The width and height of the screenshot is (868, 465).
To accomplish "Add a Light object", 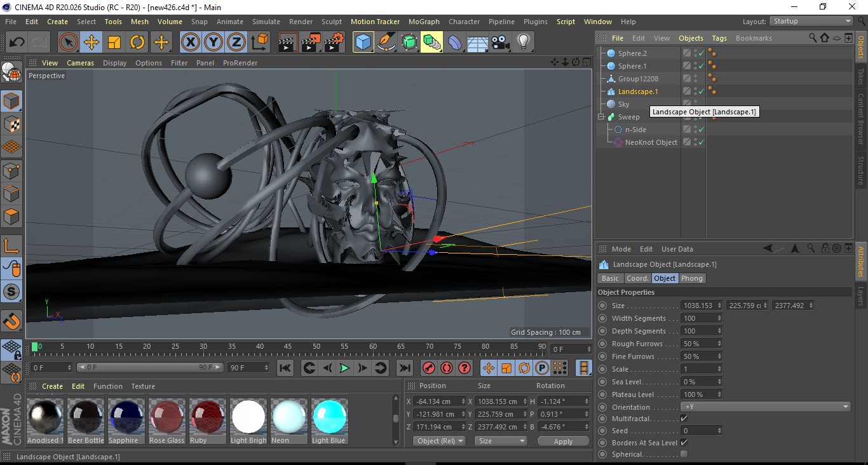I will 523,43.
